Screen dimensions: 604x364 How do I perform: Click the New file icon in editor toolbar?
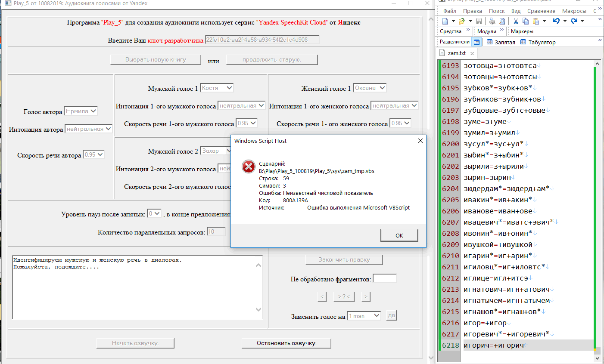pos(445,21)
